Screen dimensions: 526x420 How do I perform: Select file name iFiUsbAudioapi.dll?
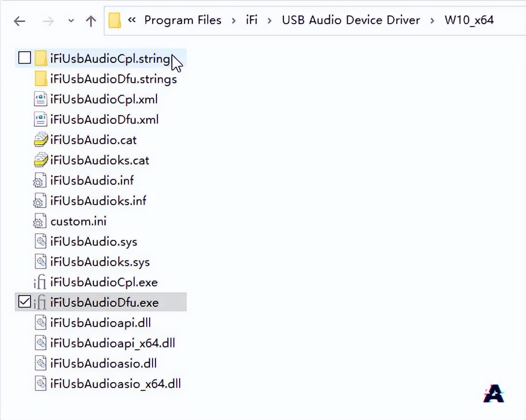coord(101,323)
